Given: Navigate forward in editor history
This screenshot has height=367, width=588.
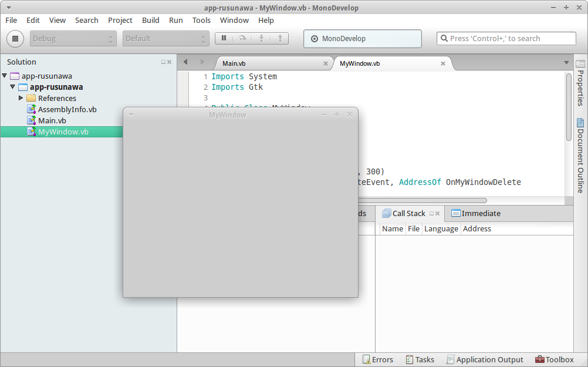Looking at the screenshot, I should [x=202, y=62].
